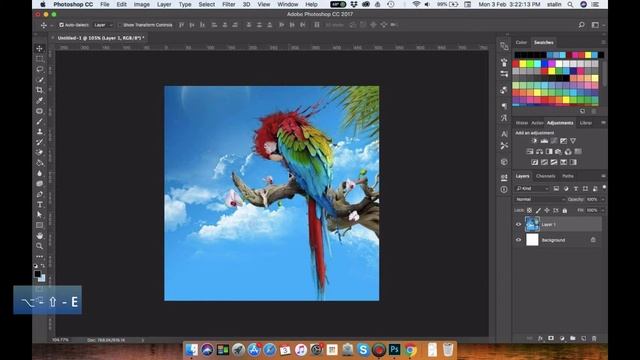Select the Rectangle shape tool
Screen dimensions: 640x360
40,225
